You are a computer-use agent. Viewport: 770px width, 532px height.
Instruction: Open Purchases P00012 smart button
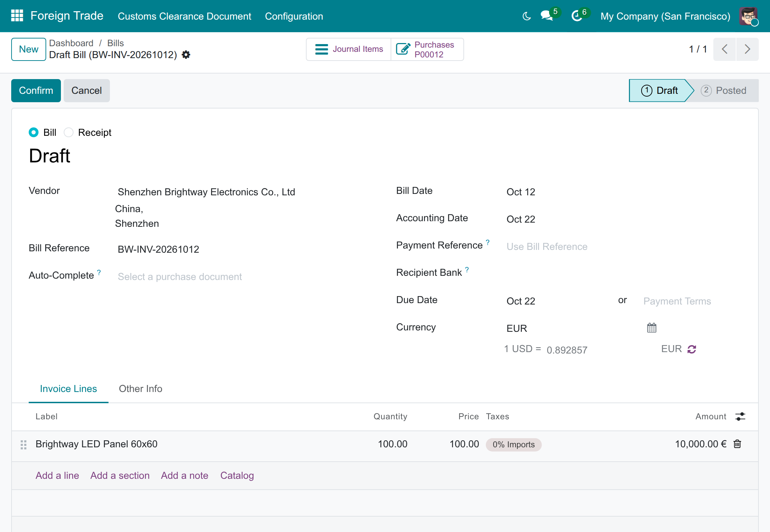[x=427, y=49]
